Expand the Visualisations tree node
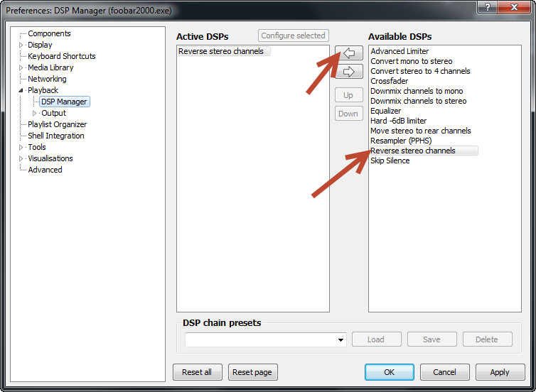 click(21, 158)
